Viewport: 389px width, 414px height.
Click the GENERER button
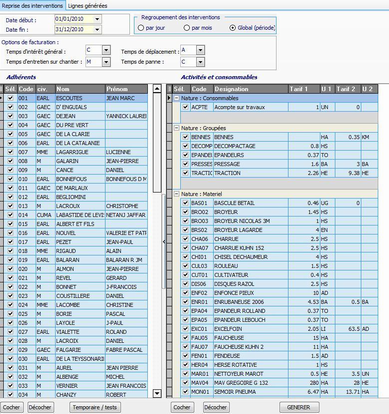(x=299, y=407)
